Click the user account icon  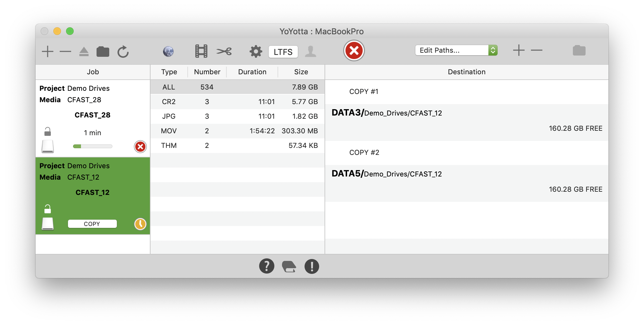coord(311,51)
